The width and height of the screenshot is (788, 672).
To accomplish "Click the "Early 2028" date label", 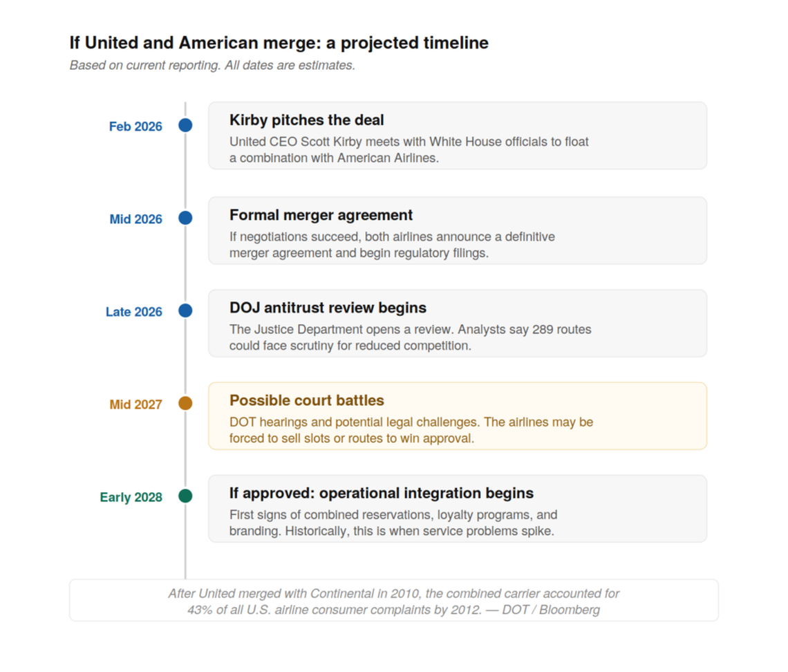I will click(131, 497).
